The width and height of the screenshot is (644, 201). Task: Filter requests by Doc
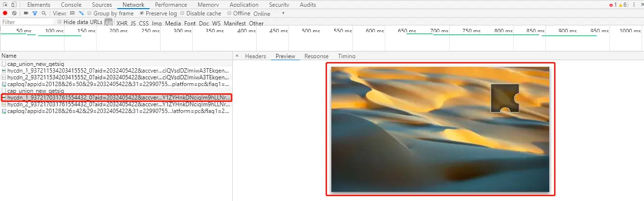[204, 23]
